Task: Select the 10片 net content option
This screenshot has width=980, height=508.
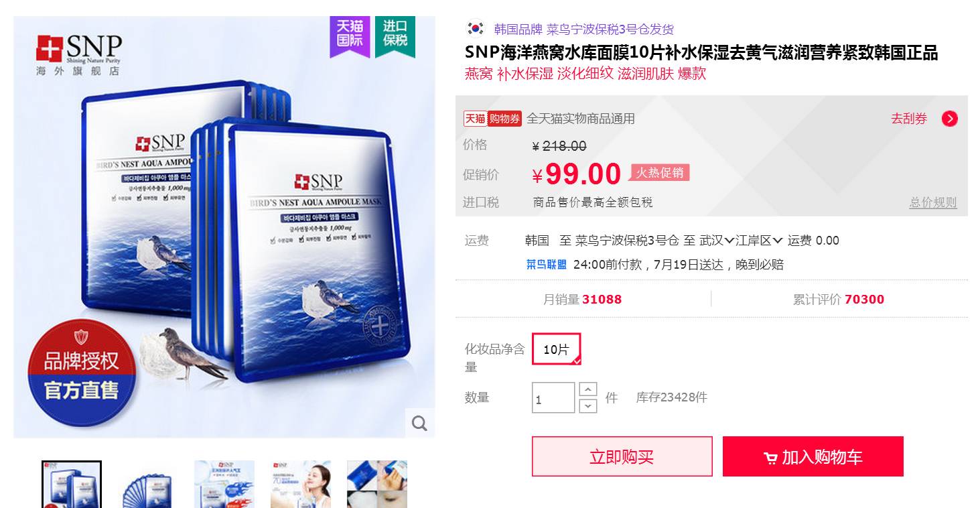Action: pyautogui.click(x=556, y=349)
